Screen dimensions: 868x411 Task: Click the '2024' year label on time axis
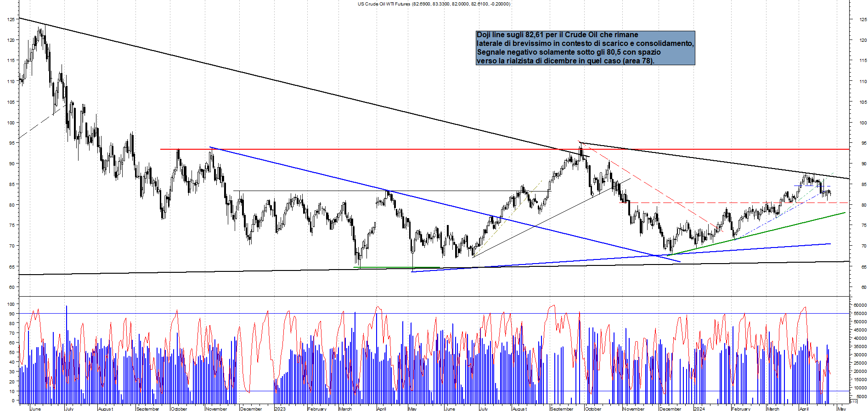699,409
